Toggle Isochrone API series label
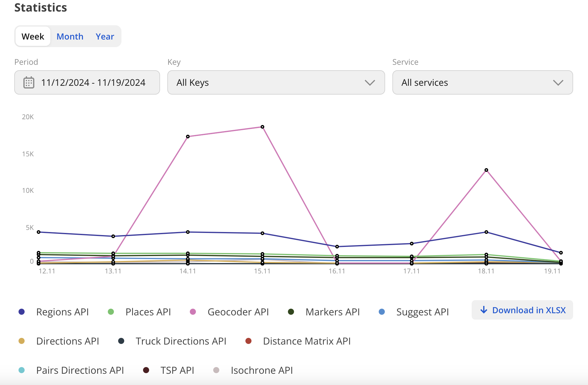This screenshot has height=385, width=588. [x=262, y=370]
